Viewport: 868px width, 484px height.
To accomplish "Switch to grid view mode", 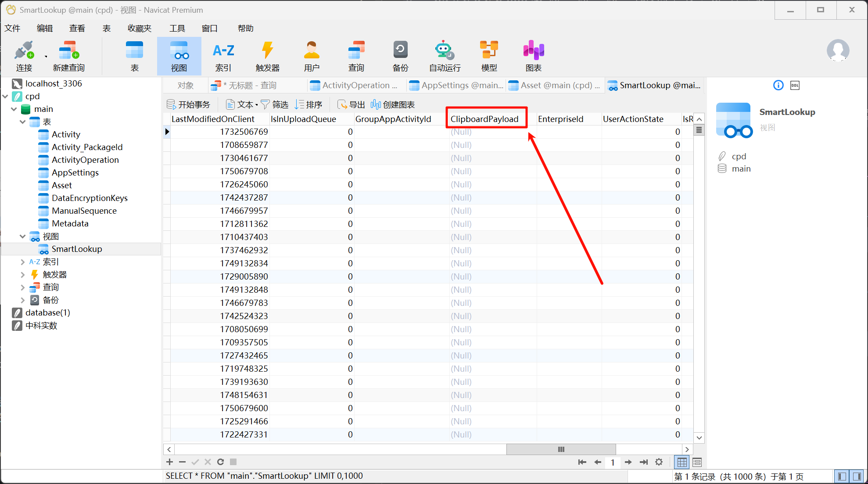I will coord(682,462).
